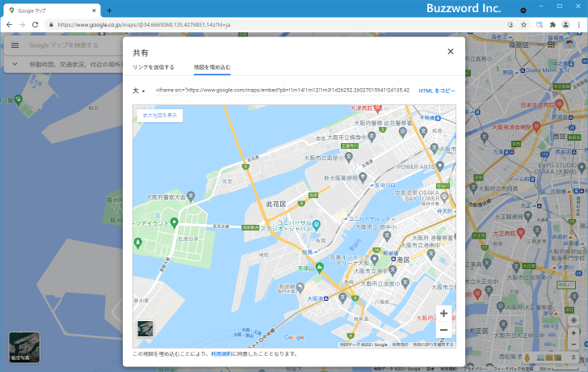Select the 地図を埋め込む tab
Screen dimensions: 588x372
click(212, 67)
